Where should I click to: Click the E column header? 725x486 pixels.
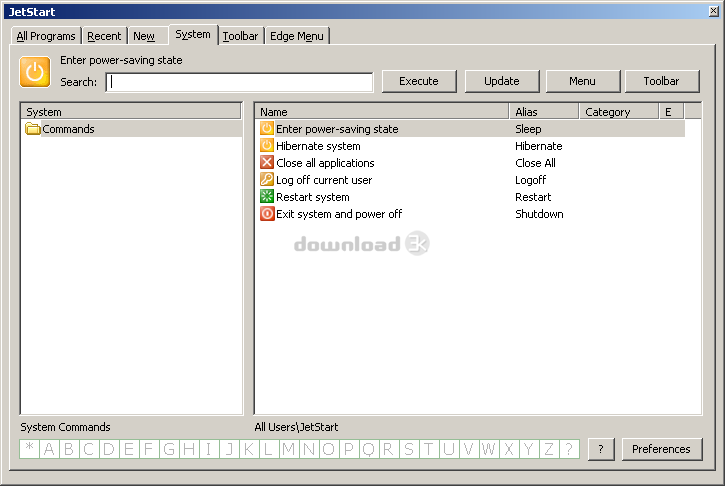pyautogui.click(x=672, y=112)
